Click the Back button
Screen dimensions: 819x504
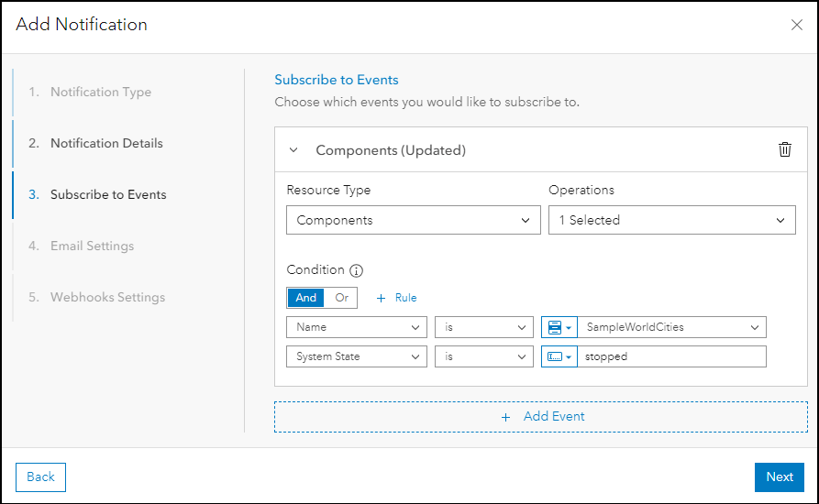point(40,477)
